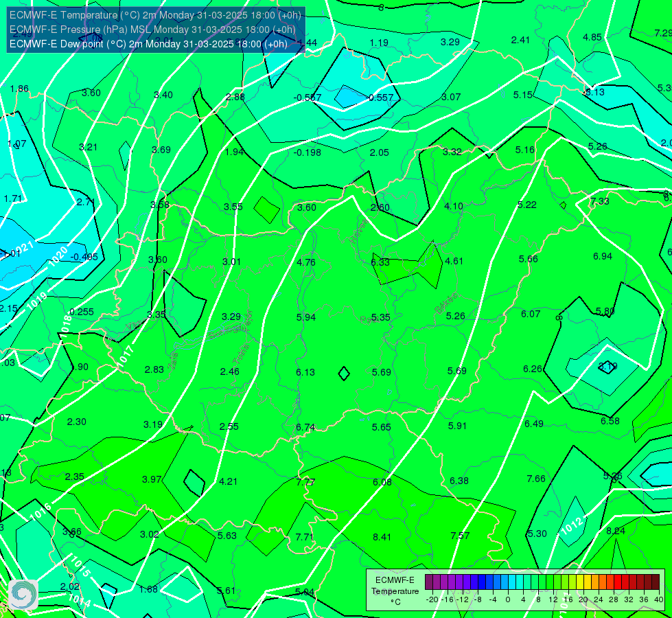This screenshot has height=618, width=672.
Task: Click the 1017 isobar label
Action: [x=126, y=356]
